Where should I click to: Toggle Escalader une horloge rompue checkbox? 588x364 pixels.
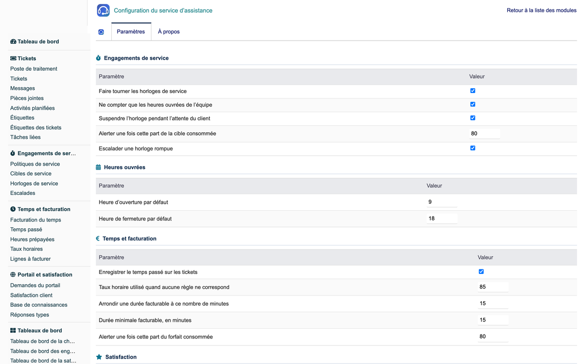tap(473, 148)
